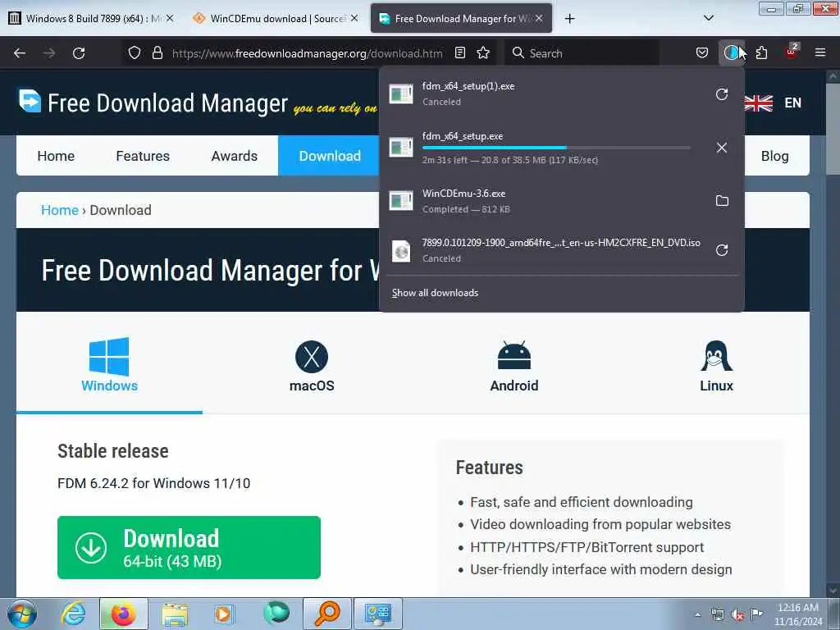The height and width of the screenshot is (630, 840).
Task: Launch Internet Explorer from taskbar
Action: pos(73,614)
